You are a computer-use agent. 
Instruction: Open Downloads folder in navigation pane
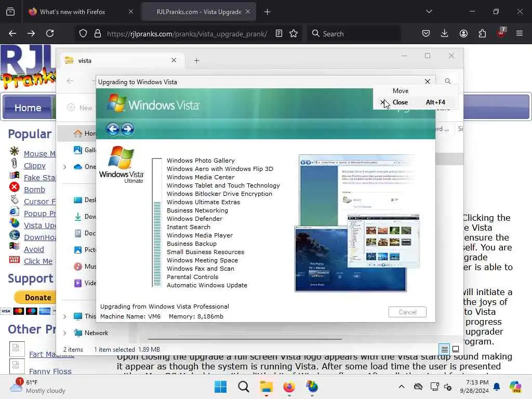(85, 217)
